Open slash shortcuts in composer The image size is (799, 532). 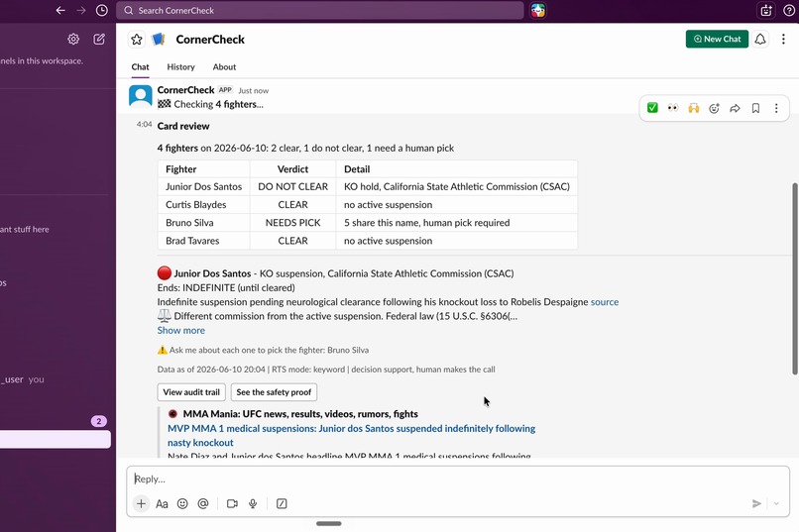coord(282,504)
